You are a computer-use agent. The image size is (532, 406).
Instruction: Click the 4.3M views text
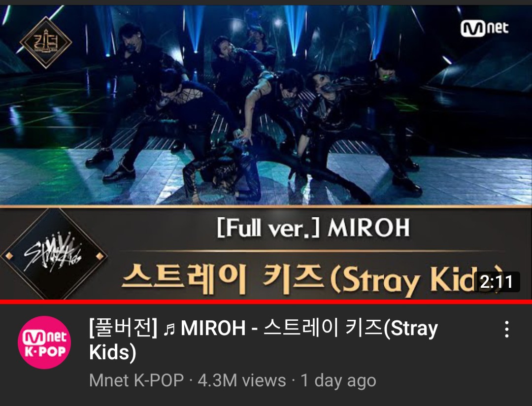click(x=241, y=380)
